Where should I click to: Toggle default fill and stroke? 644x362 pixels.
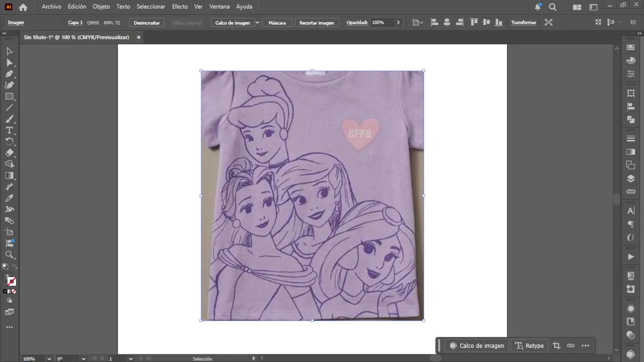[x=5, y=266]
